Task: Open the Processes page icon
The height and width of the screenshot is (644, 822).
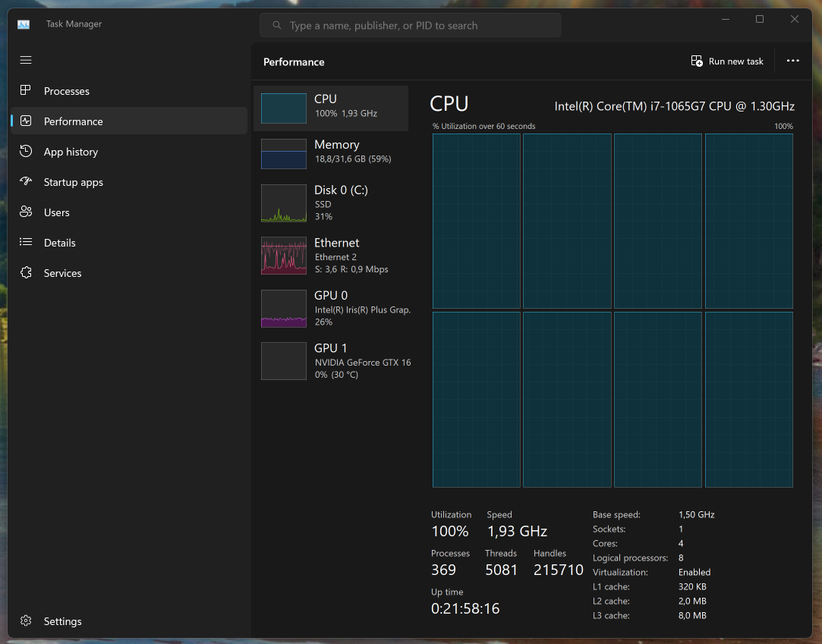Action: point(26,90)
